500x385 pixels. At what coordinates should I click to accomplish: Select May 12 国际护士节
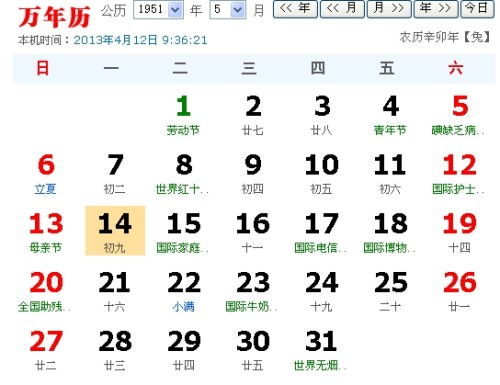[x=459, y=173]
